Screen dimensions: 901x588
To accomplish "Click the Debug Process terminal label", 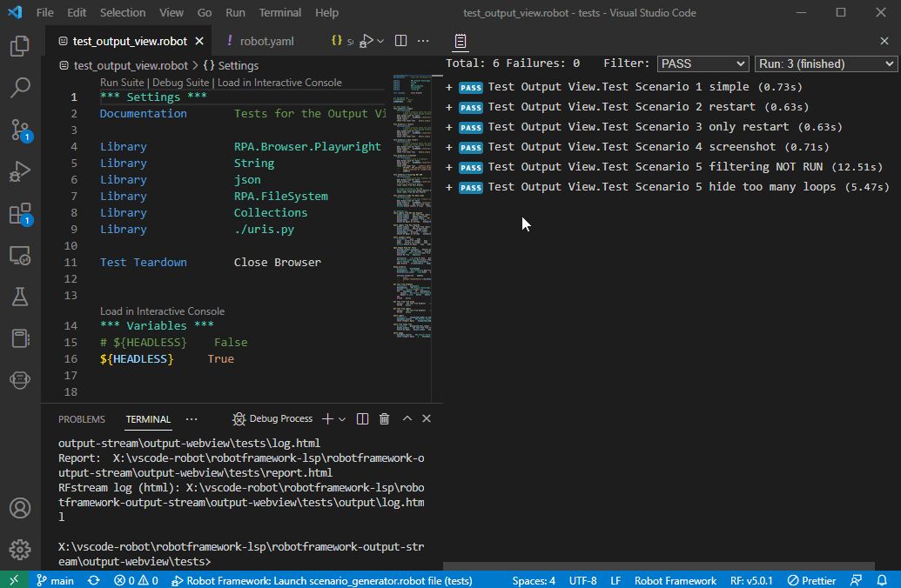I will point(272,419).
